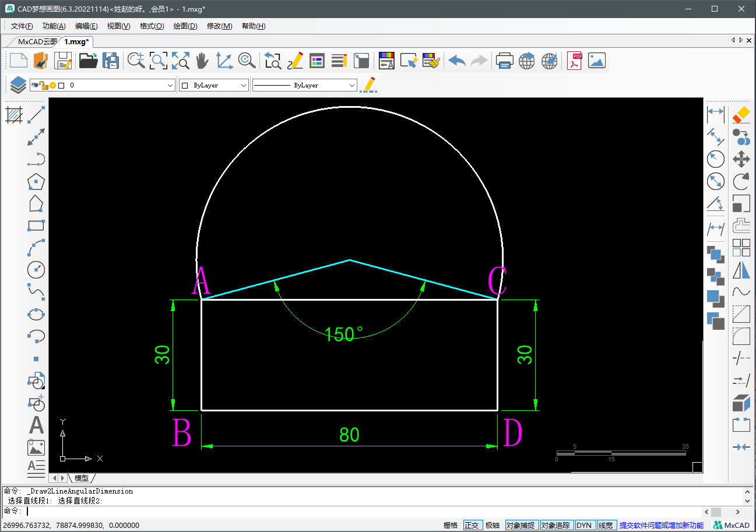756x532 pixels.
Task: Click the zoom extents icon
Action: 181,61
